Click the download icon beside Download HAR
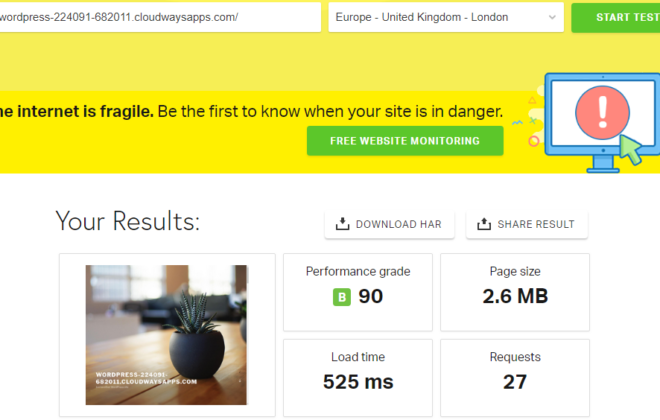The image size is (660, 420). point(342,224)
